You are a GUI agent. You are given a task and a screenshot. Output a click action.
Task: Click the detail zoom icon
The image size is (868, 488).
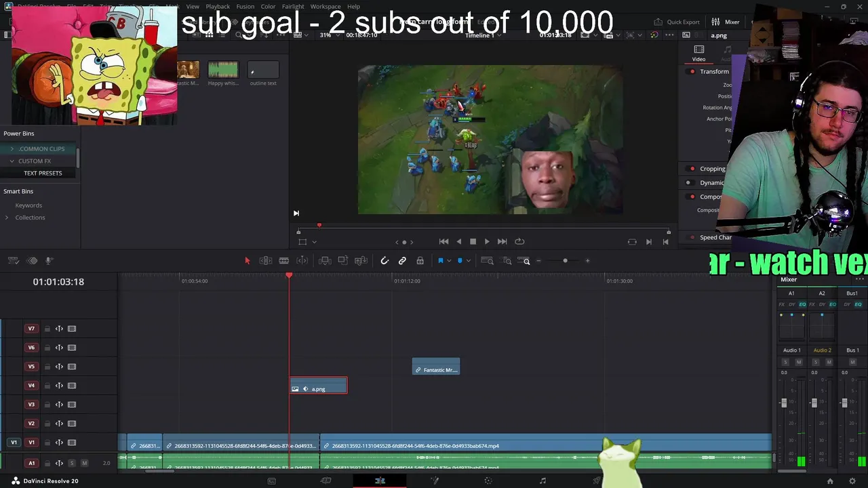pos(507,261)
